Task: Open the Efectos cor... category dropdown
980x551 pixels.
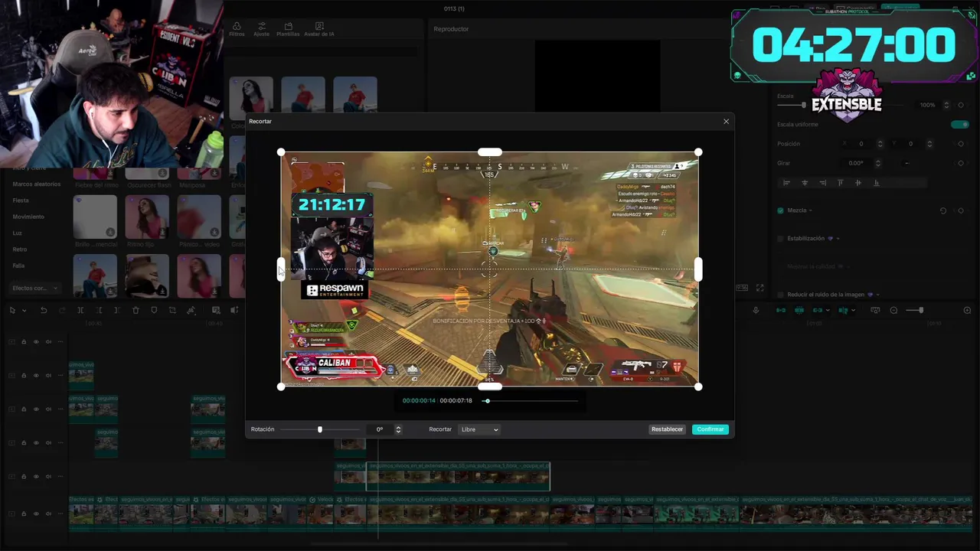Action: tap(36, 288)
